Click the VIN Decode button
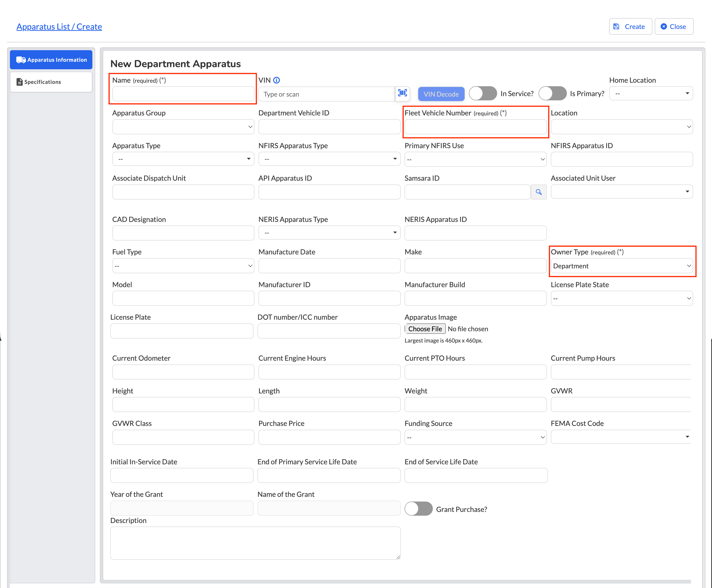Image resolution: width=712 pixels, height=588 pixels. (441, 94)
